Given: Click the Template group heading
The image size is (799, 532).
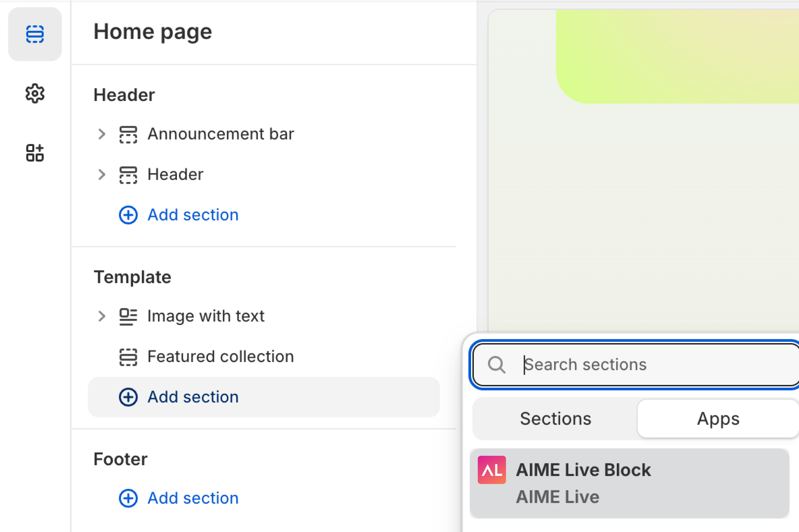Looking at the screenshot, I should (132, 277).
